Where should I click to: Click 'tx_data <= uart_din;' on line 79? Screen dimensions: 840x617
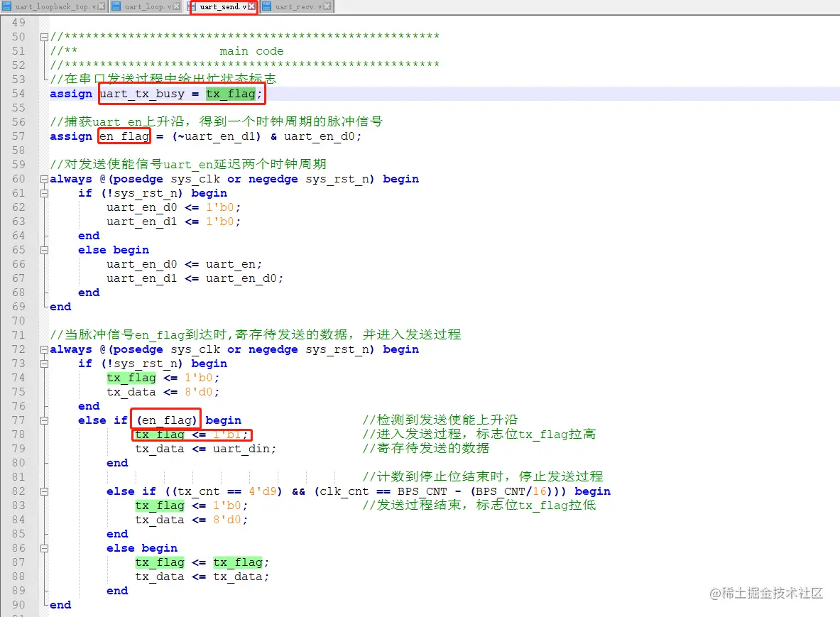[206, 449]
